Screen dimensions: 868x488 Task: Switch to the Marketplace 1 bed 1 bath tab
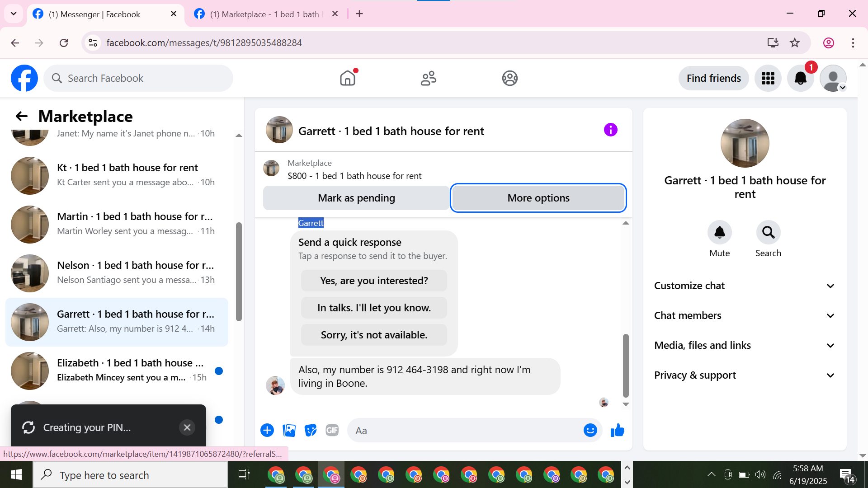point(267,14)
